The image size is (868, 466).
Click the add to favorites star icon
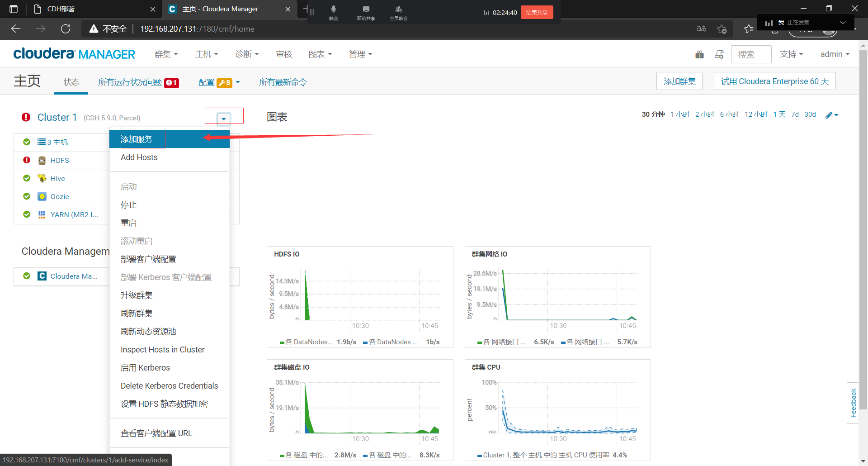click(x=722, y=29)
